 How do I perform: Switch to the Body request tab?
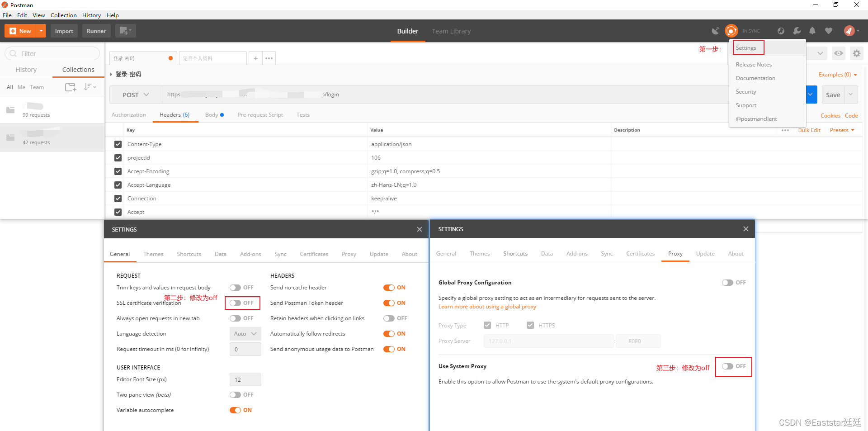(x=214, y=115)
